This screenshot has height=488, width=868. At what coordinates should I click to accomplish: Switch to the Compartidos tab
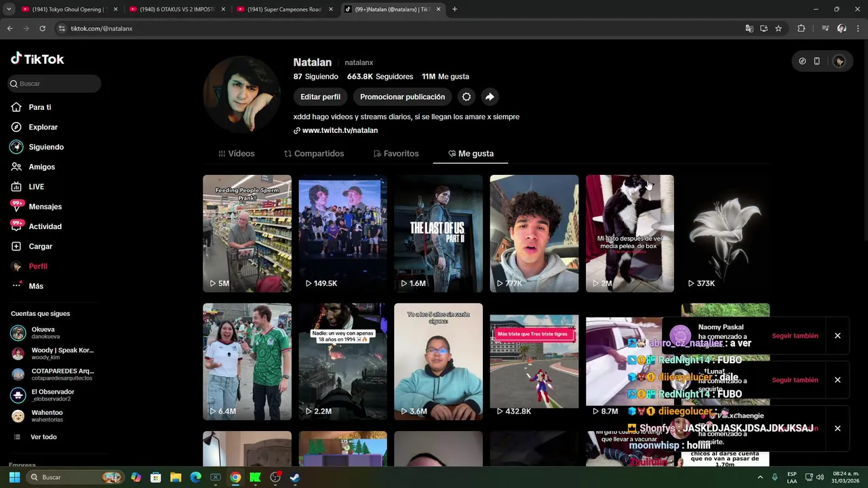(314, 154)
